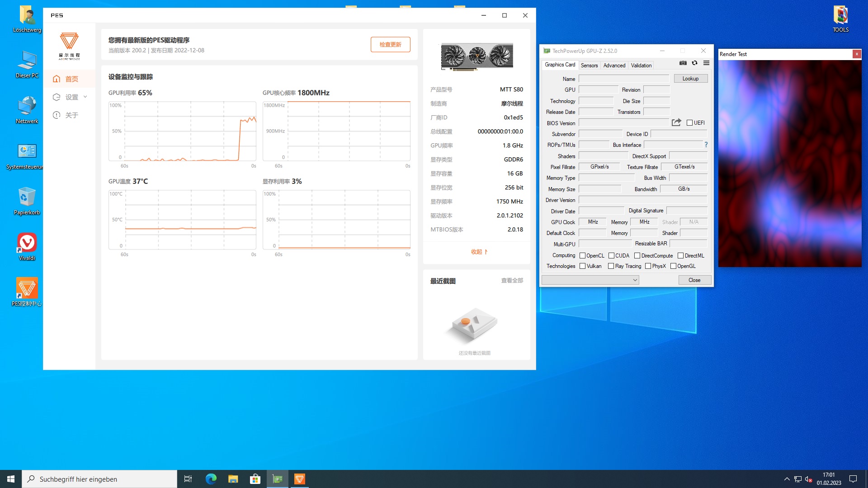Click the Windows search box
Viewport: 868px width, 488px height.
pyautogui.click(x=99, y=479)
